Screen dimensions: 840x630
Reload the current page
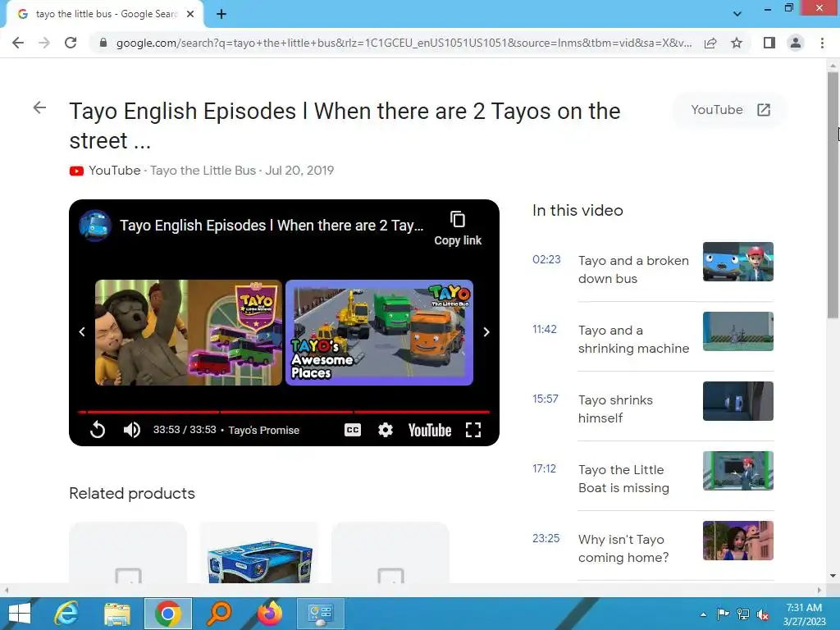pos(71,43)
